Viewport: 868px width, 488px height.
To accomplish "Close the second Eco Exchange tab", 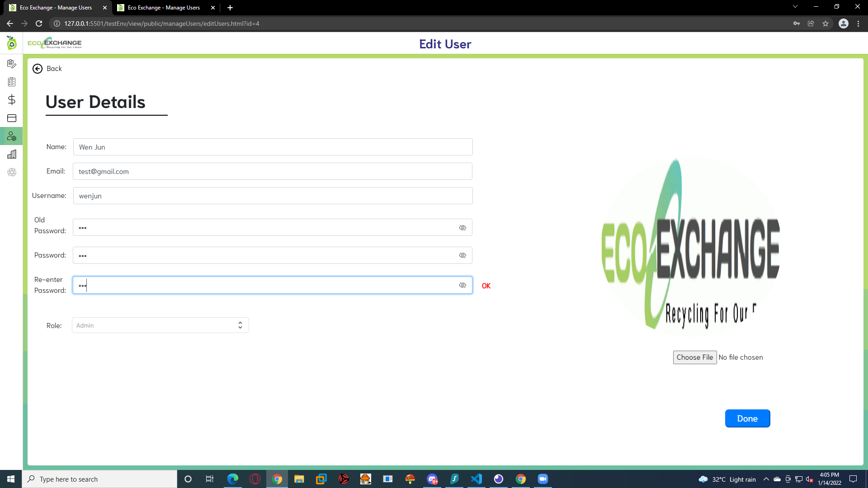I will [213, 8].
